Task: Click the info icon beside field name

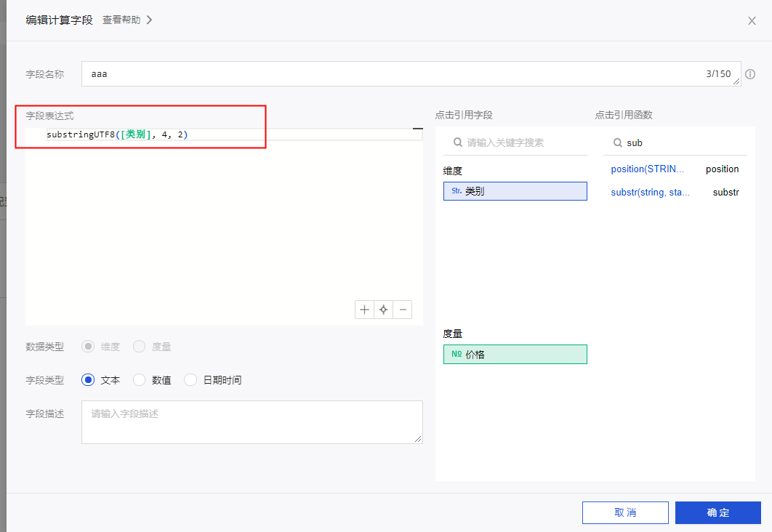Action: tap(750, 74)
